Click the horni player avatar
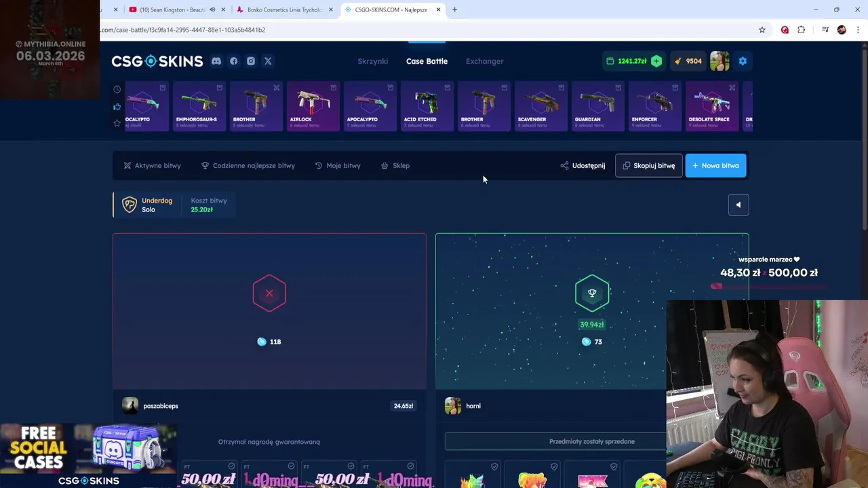The image size is (868, 488). click(453, 406)
